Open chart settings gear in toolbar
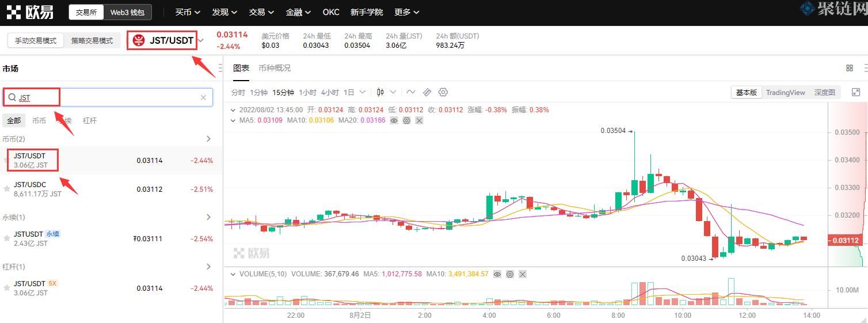 coord(443,92)
